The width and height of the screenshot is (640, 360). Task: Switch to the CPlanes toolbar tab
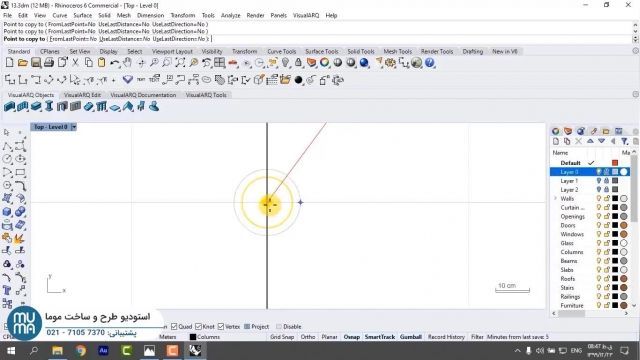coord(50,51)
